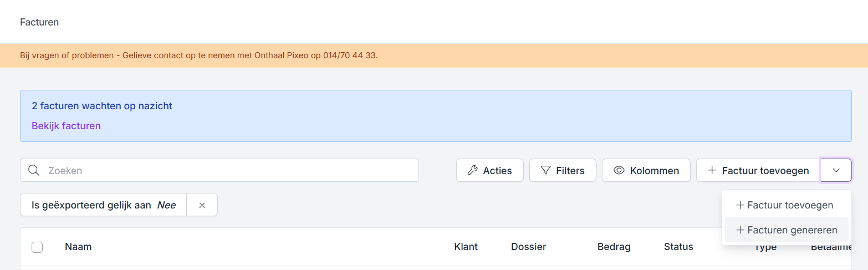Click the magnifying glass search icon
Image resolution: width=868 pixels, height=270 pixels.
click(x=34, y=170)
